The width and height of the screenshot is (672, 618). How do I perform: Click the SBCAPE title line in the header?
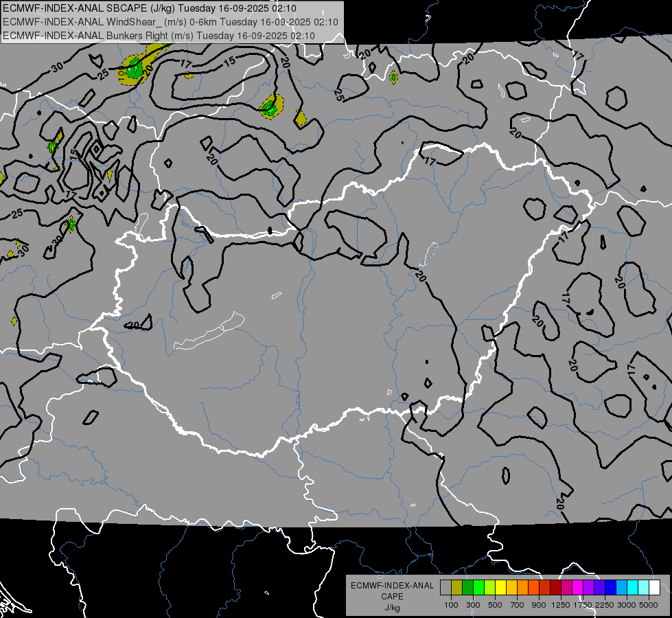[x=150, y=8]
